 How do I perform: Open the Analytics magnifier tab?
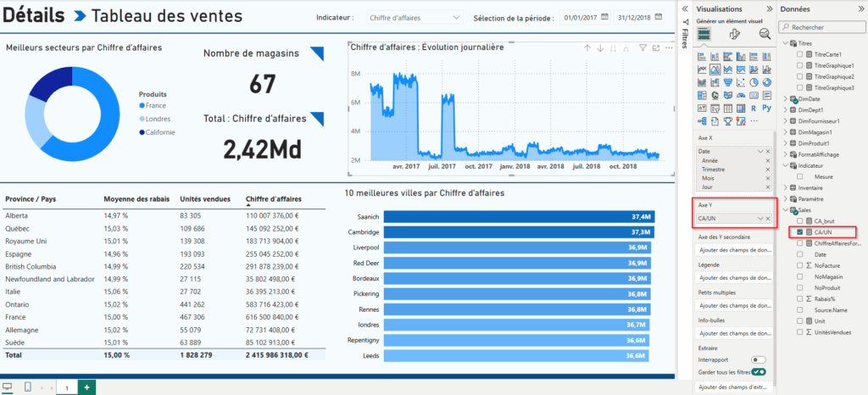pyautogui.click(x=765, y=34)
